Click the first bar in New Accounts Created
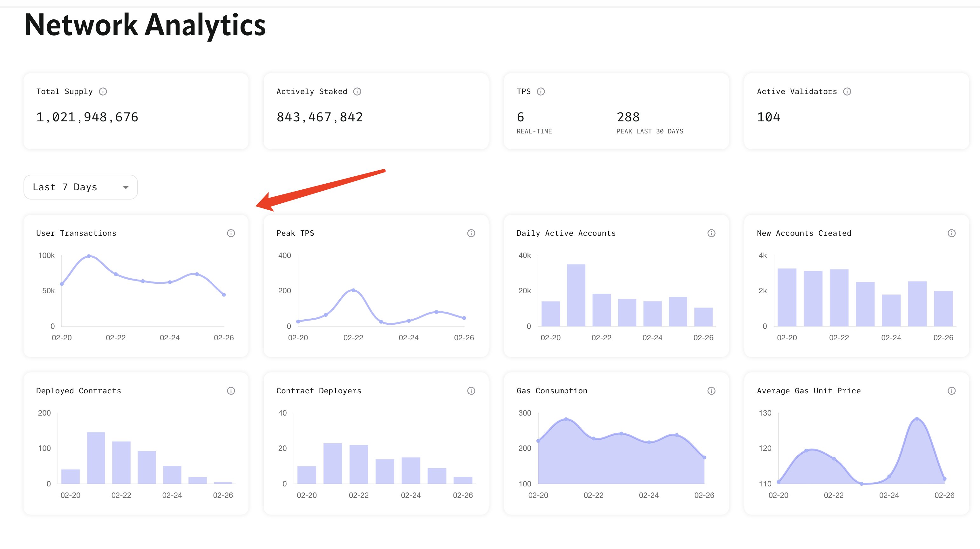This screenshot has height=549, width=980. (x=787, y=297)
